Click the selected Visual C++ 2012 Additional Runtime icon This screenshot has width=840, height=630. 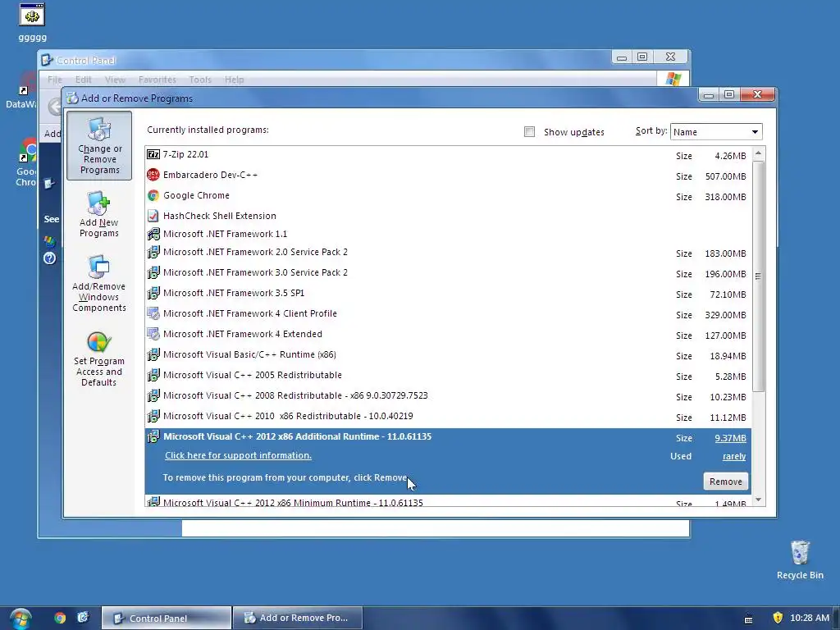pyautogui.click(x=153, y=436)
